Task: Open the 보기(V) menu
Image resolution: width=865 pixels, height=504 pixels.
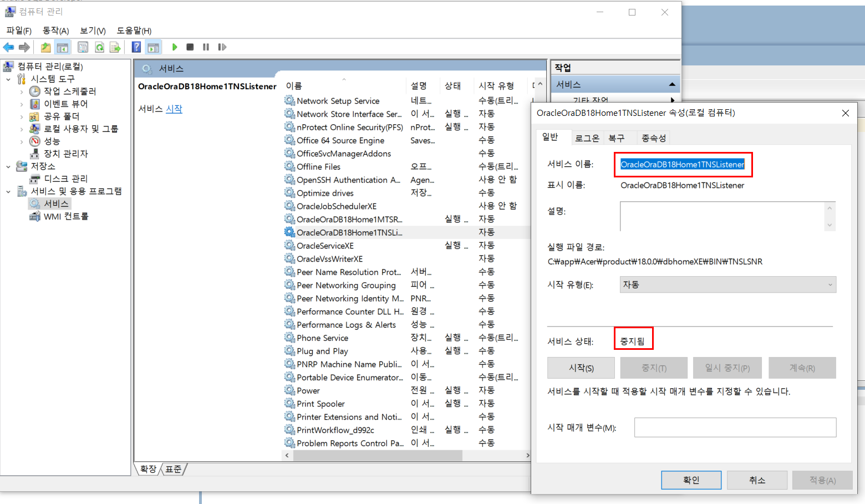Action: (93, 30)
